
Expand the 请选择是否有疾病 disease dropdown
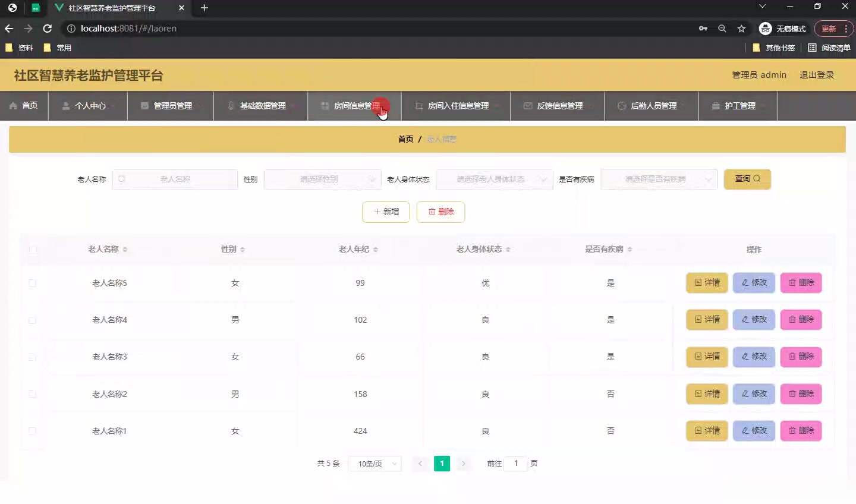[659, 179]
